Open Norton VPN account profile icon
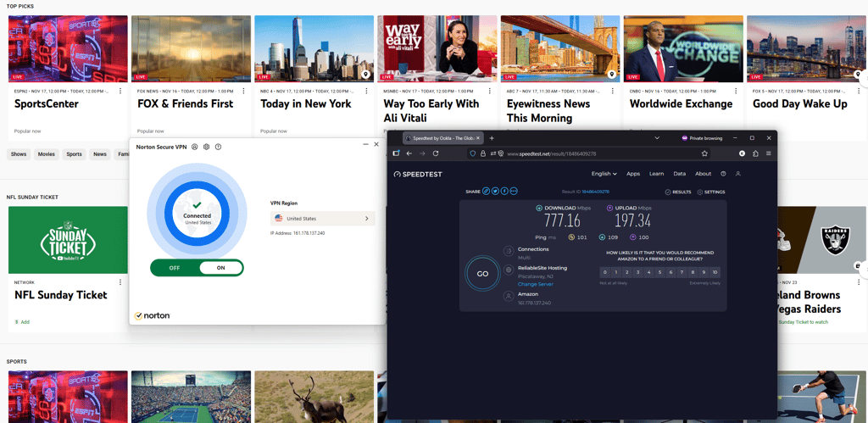This screenshot has width=868, height=423. [x=194, y=147]
